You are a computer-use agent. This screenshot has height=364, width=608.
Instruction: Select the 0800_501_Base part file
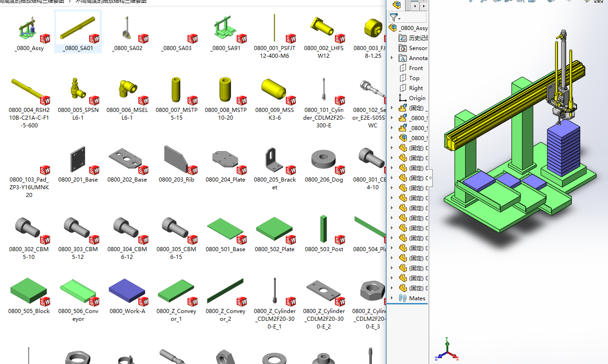pos(226,233)
